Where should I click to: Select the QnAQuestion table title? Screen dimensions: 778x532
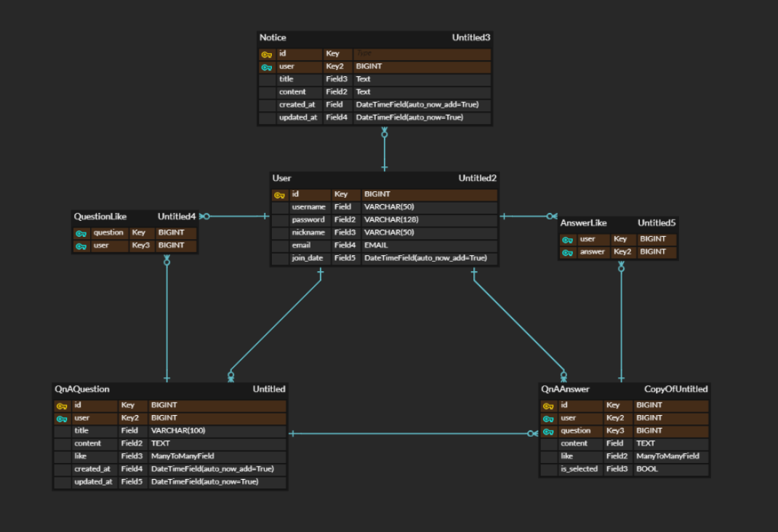(x=82, y=389)
